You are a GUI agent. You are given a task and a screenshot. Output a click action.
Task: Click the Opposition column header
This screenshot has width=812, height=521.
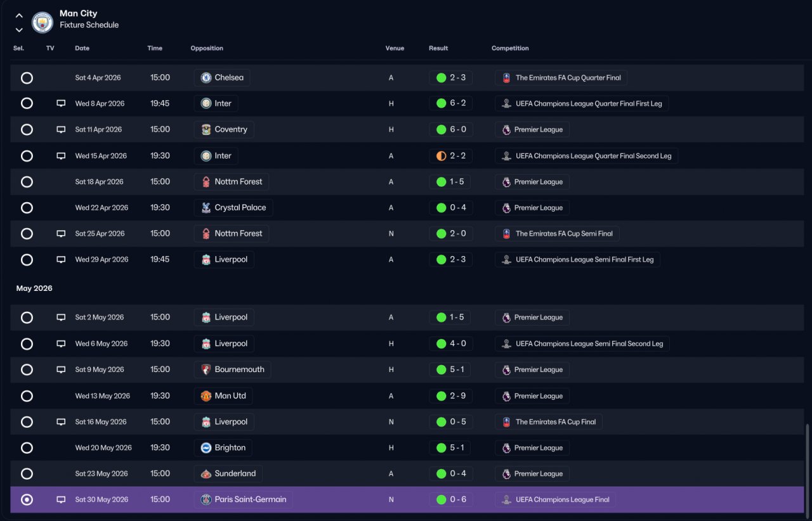[207, 48]
